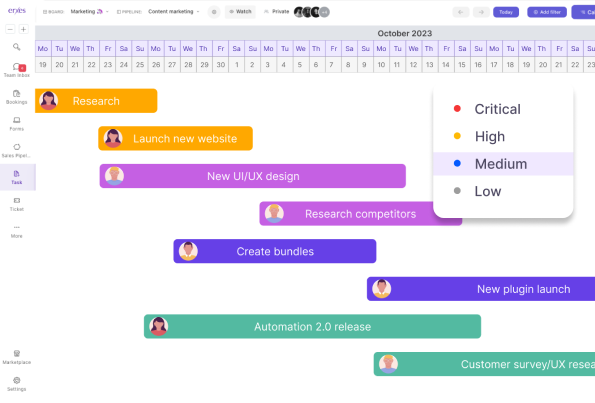Click the avatar on New UI/UX design
Image resolution: width=595 pixels, height=403 pixels.
[x=114, y=176]
